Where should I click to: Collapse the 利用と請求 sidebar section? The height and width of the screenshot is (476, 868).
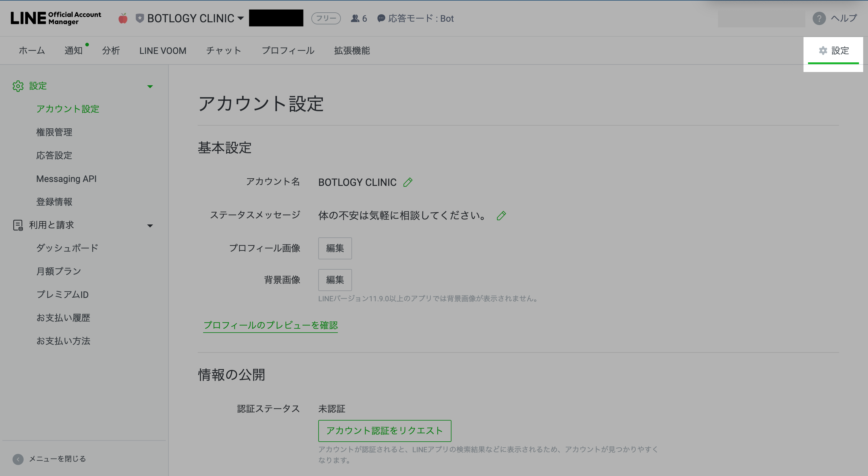[x=150, y=226]
